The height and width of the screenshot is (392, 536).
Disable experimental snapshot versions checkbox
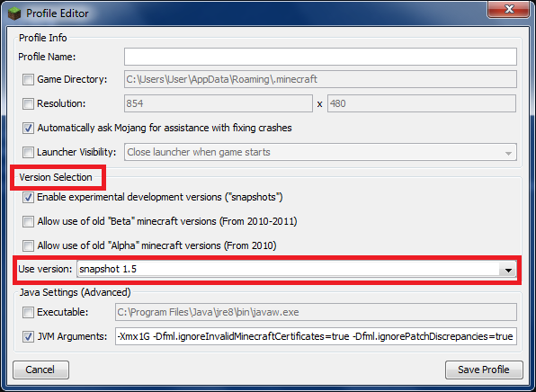[x=28, y=198]
